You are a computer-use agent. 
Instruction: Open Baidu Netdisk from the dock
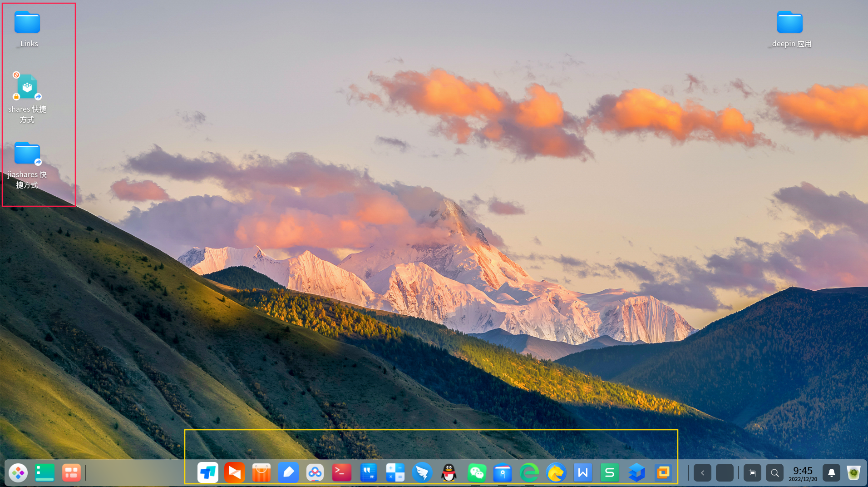315,473
